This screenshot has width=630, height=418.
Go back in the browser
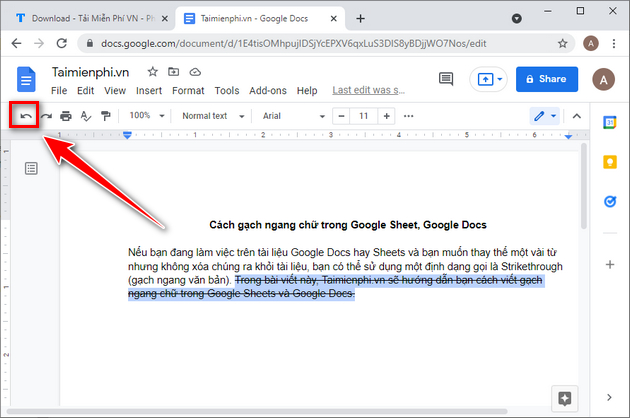click(16, 43)
